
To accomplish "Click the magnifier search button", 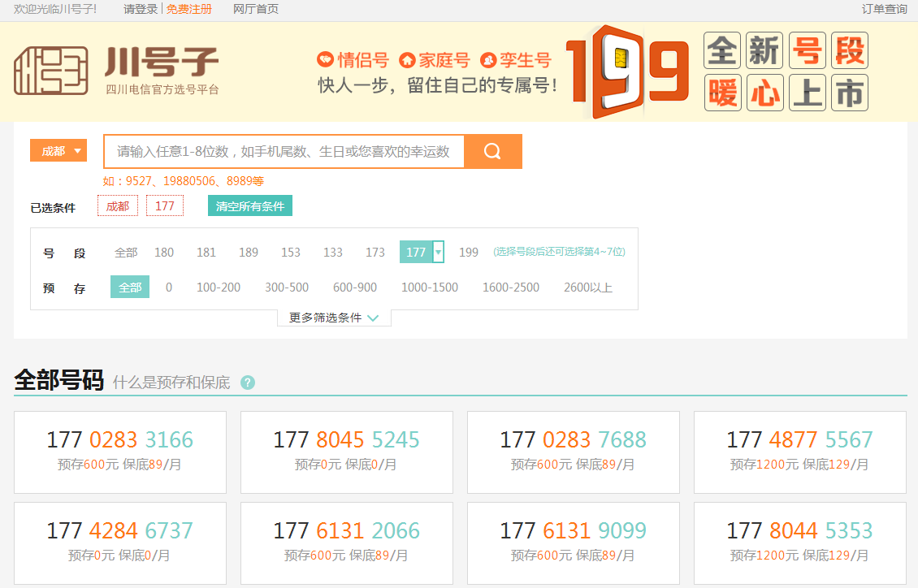I will click(x=492, y=152).
